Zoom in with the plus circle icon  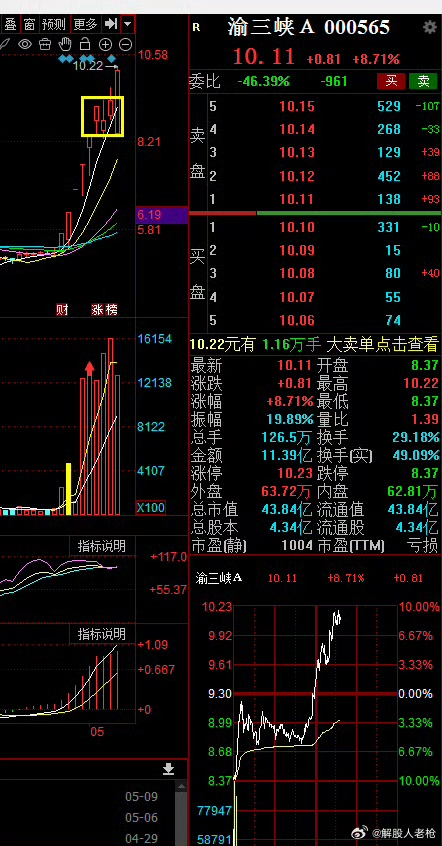tap(106, 44)
